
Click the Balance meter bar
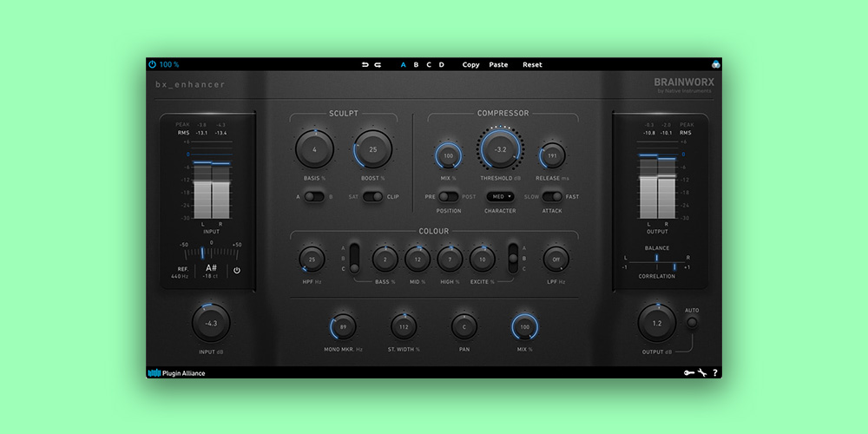pos(657,258)
